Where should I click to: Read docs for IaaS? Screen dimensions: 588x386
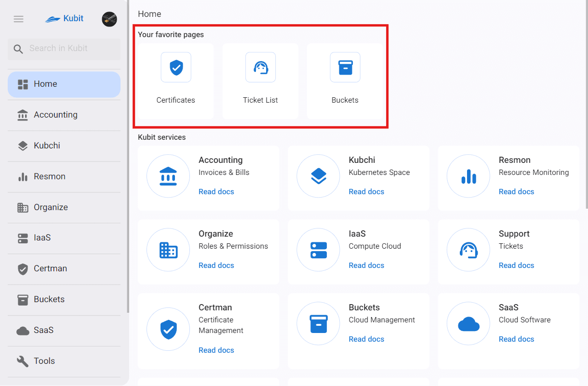[366, 266]
